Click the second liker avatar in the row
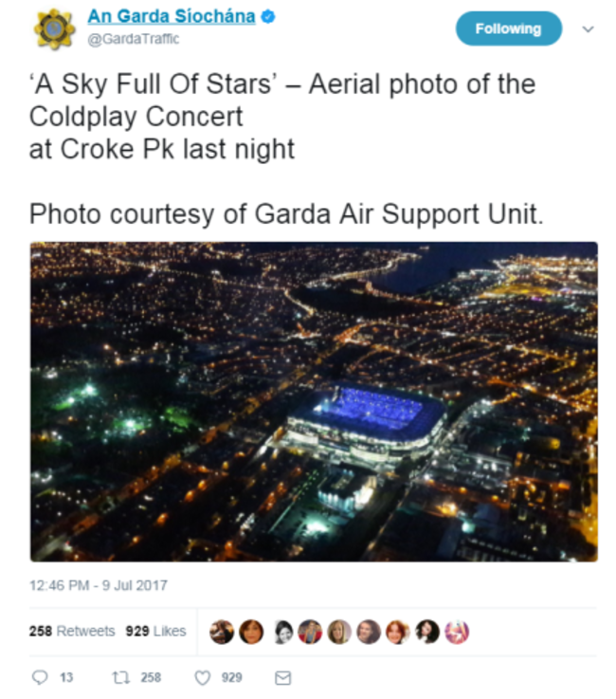This screenshot has height=699, width=616. click(251, 632)
